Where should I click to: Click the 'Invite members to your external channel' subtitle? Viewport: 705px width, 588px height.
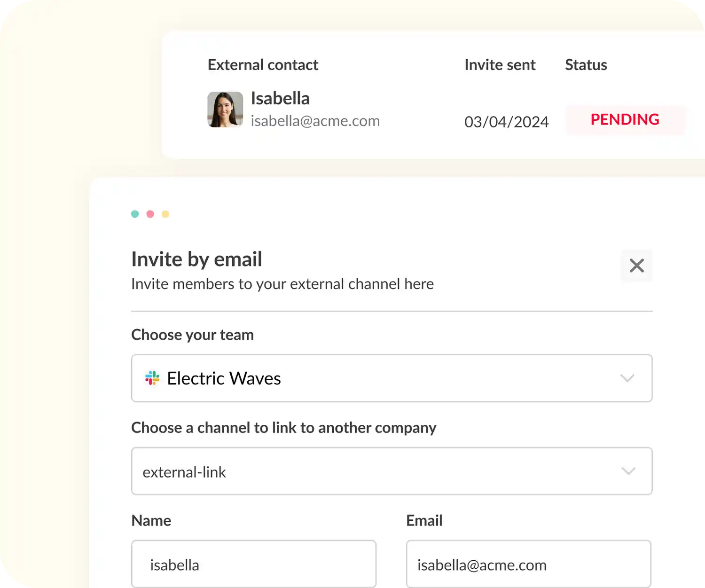tap(282, 284)
